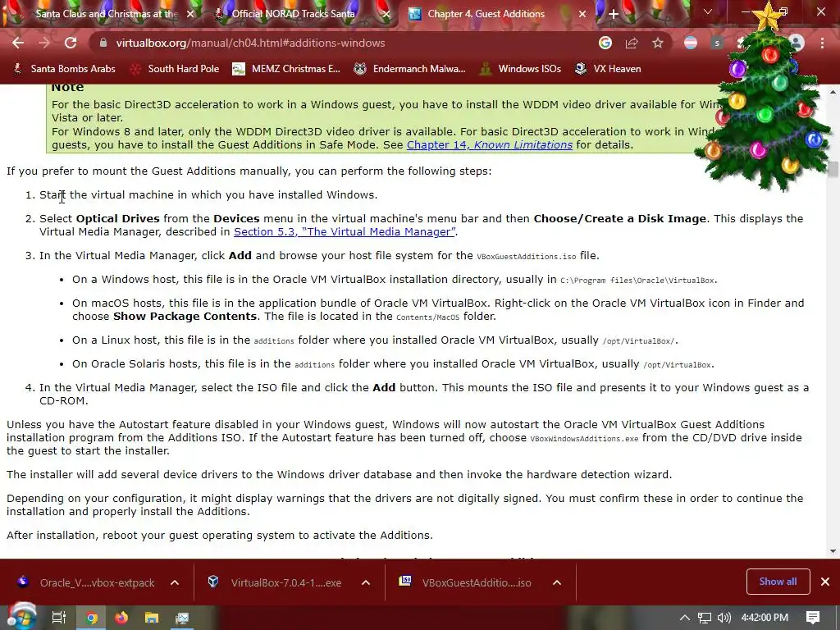Follow the Section 5.3 Virtual Media Manager link

[345, 232]
